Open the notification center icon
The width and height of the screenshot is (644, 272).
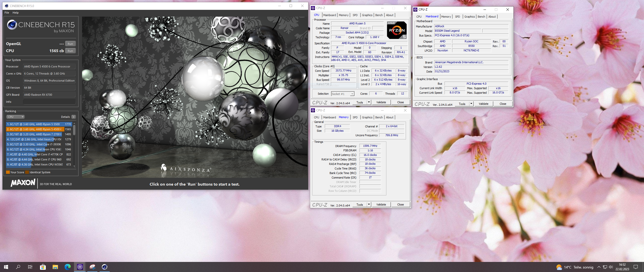(x=636, y=267)
